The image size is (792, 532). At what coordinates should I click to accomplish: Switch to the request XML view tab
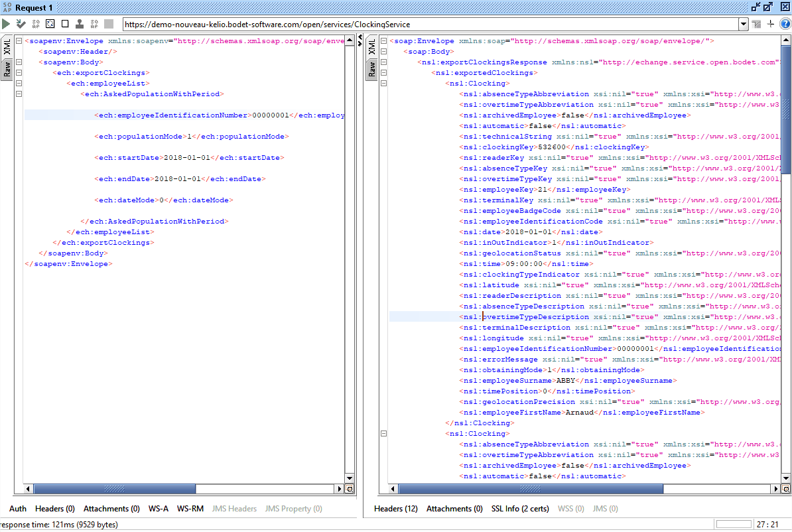pos(7,47)
